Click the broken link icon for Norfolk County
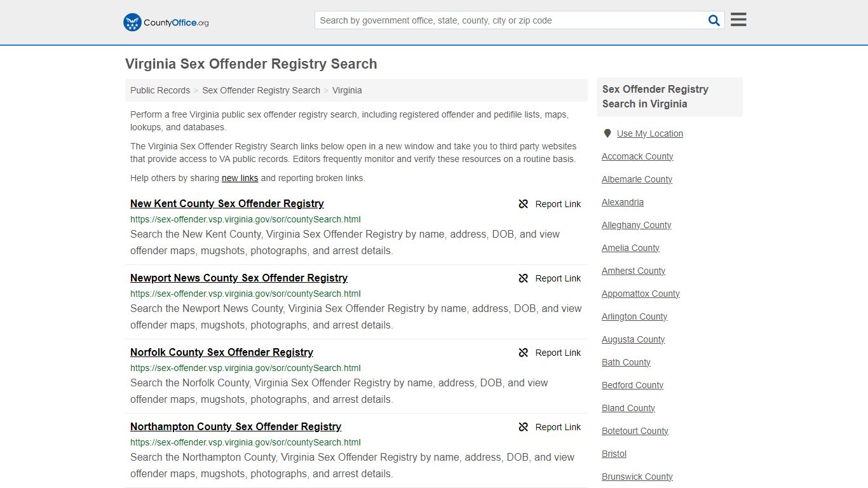Viewport: 868px width, 488px height. point(524,353)
